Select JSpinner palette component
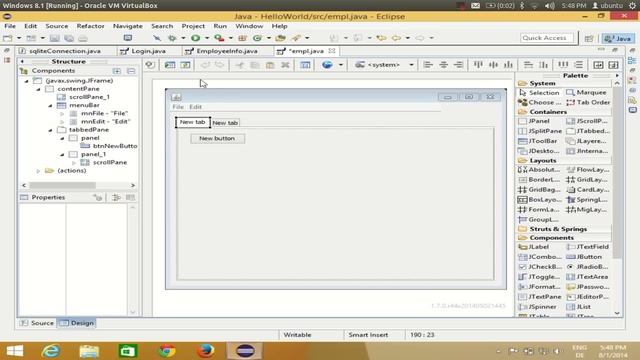This screenshot has height=360, width=640. (x=537, y=307)
